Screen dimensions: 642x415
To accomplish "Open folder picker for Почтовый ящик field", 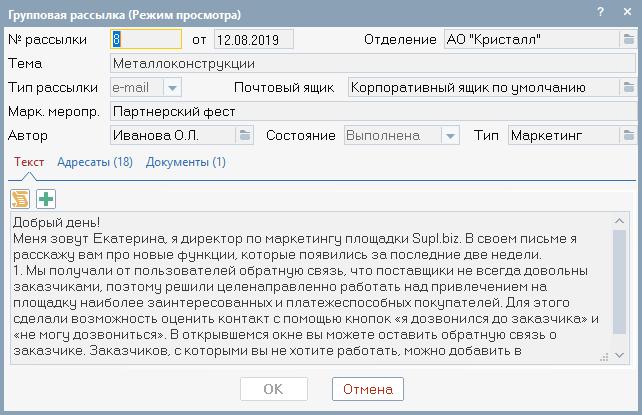I will (x=628, y=88).
